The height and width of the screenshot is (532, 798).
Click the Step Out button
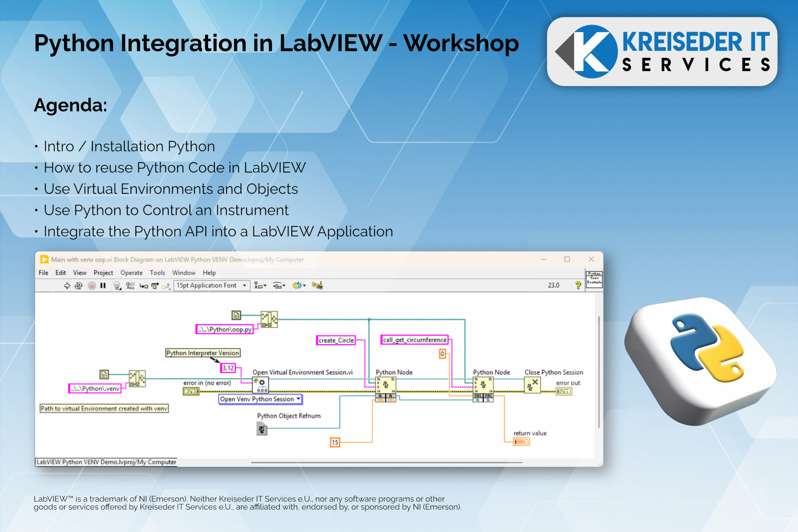tap(166, 286)
